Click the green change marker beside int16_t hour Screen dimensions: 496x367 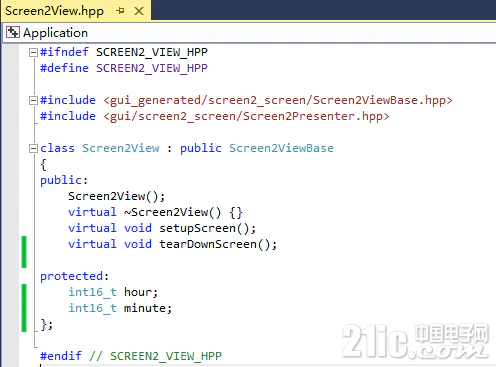[24, 308]
